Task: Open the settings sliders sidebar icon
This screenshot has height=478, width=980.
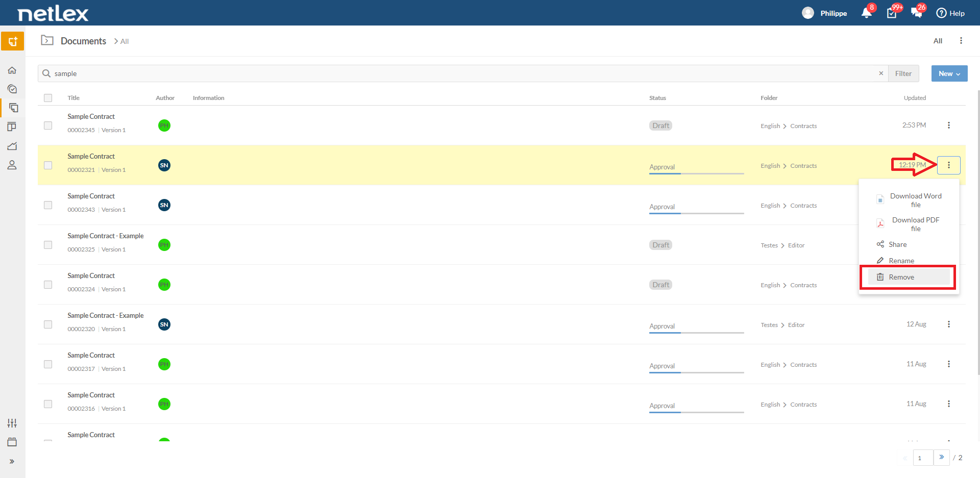Action: pyautogui.click(x=12, y=423)
